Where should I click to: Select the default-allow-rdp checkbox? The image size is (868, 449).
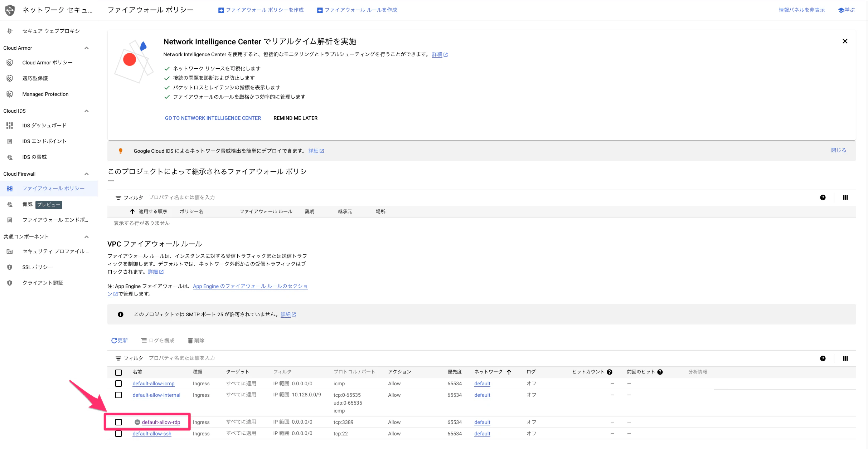coord(118,422)
